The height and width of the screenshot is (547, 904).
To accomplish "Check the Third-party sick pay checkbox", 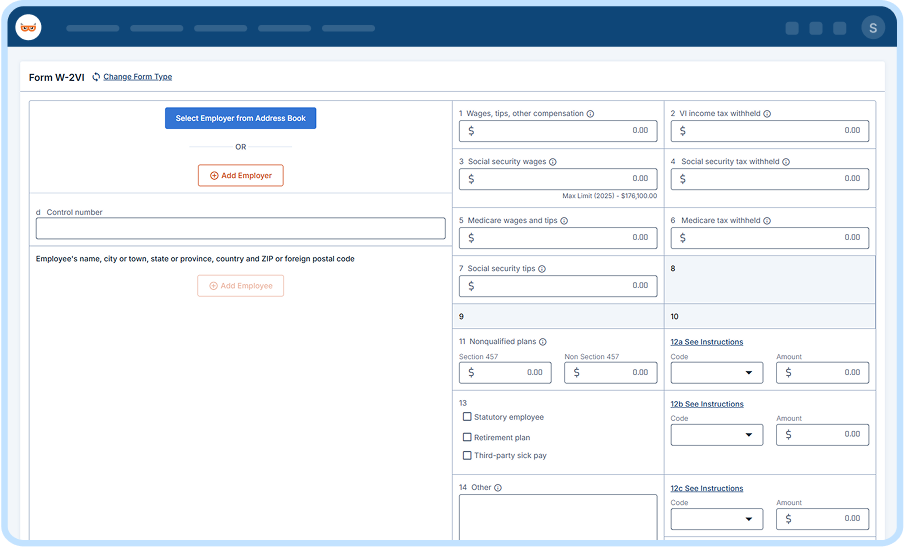I will click(x=467, y=455).
